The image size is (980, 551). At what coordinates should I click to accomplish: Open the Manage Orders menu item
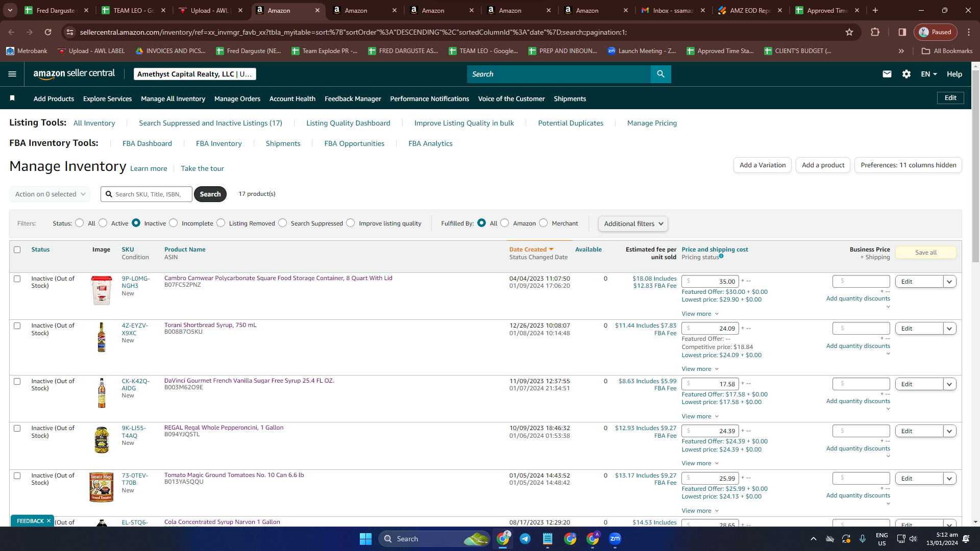coord(237,98)
